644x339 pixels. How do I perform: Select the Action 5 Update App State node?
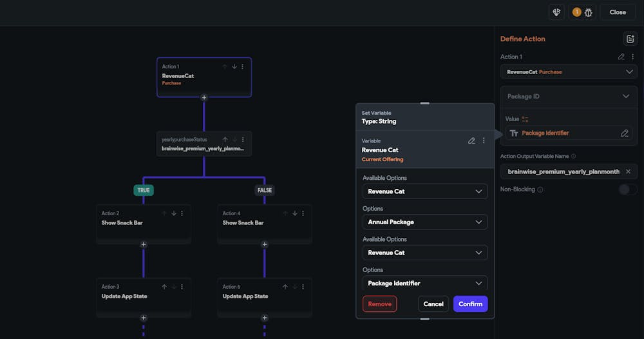[x=265, y=298]
